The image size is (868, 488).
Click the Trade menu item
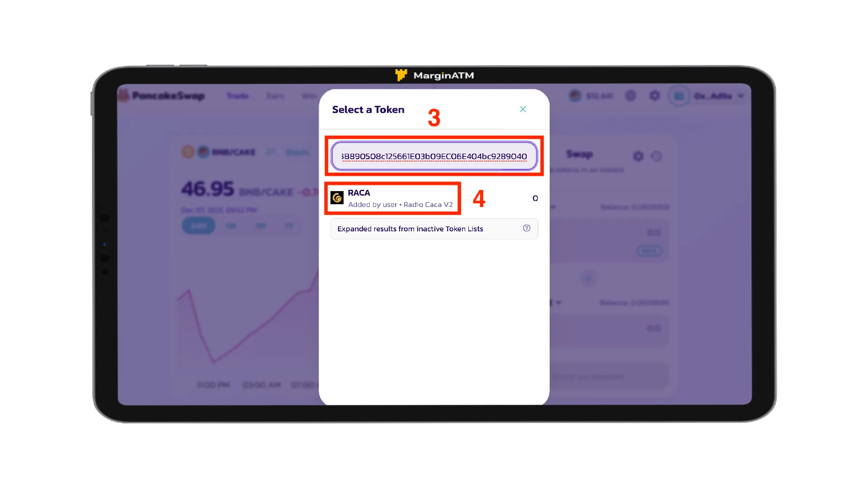[x=237, y=96]
